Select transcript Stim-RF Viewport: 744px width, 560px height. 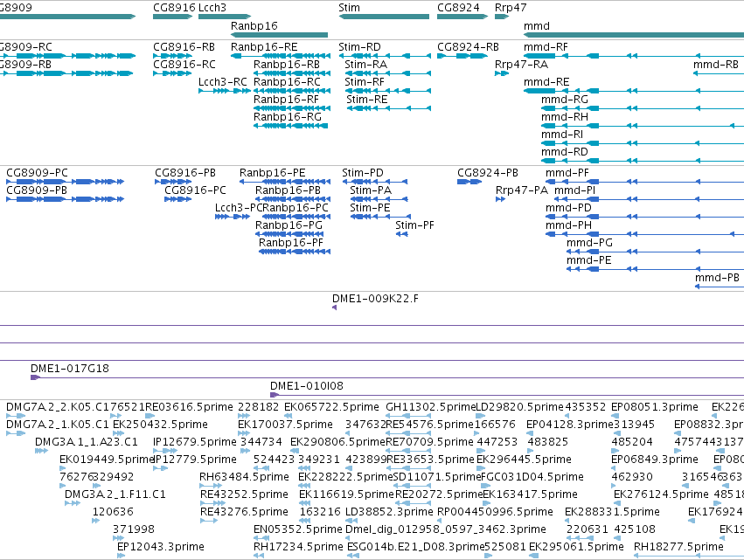tap(387, 91)
